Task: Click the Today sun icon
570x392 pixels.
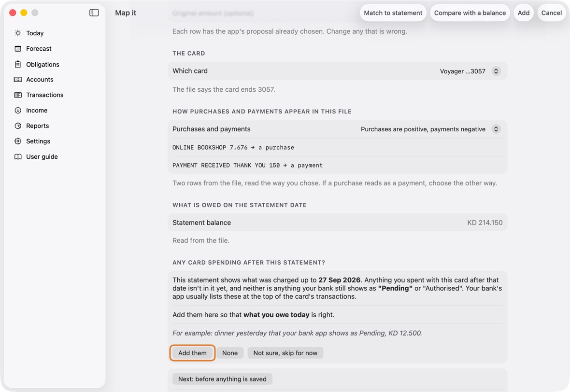Action: tap(18, 33)
